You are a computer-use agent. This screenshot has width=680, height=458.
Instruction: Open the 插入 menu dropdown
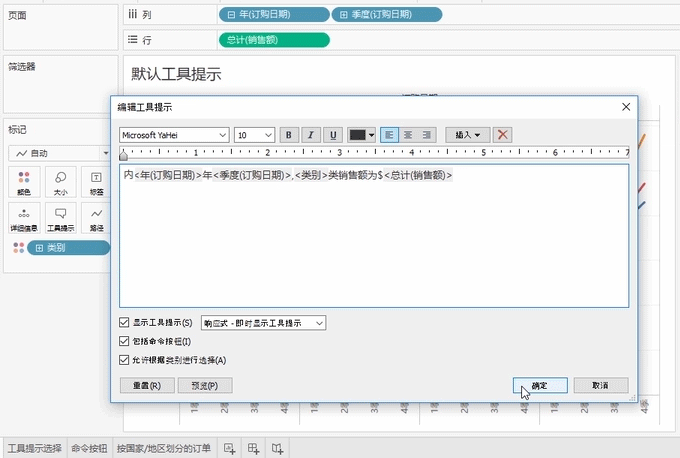[x=467, y=135]
